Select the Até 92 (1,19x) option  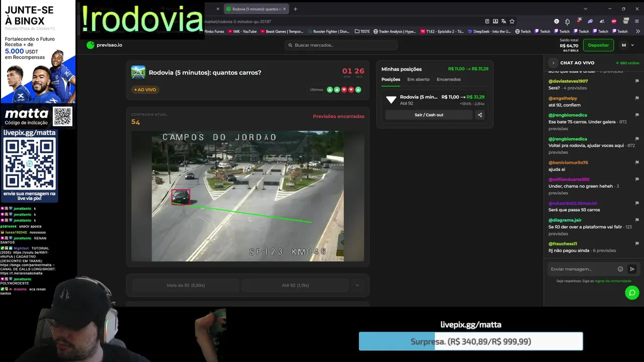click(x=295, y=285)
